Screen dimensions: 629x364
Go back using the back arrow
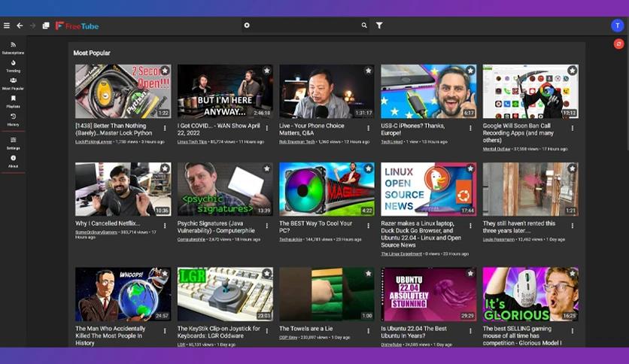[x=20, y=26]
